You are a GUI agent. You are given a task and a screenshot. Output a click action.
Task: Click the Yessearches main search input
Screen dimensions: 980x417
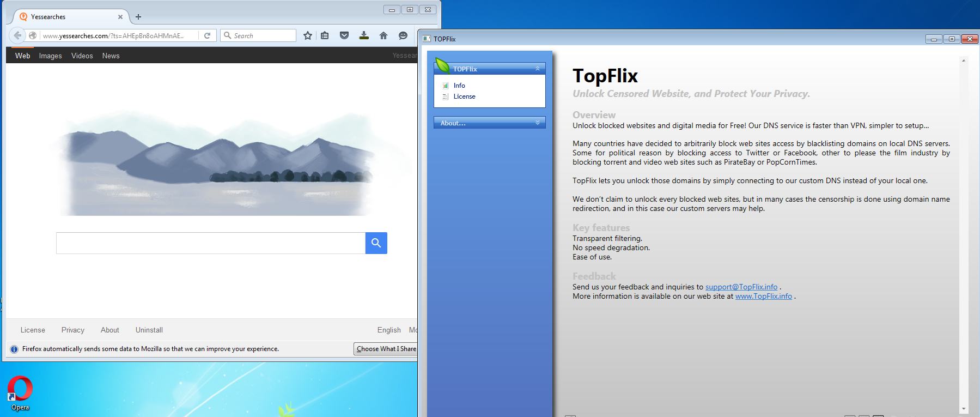(211, 243)
